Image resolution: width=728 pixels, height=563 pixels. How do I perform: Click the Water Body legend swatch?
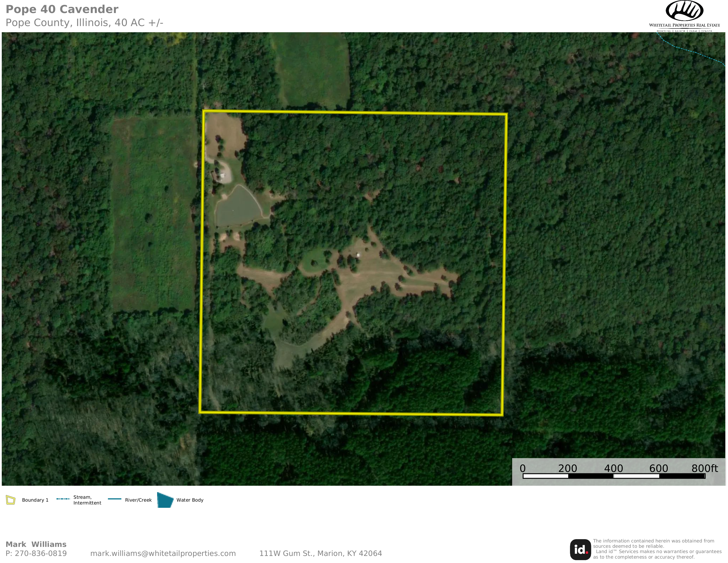[x=165, y=500]
